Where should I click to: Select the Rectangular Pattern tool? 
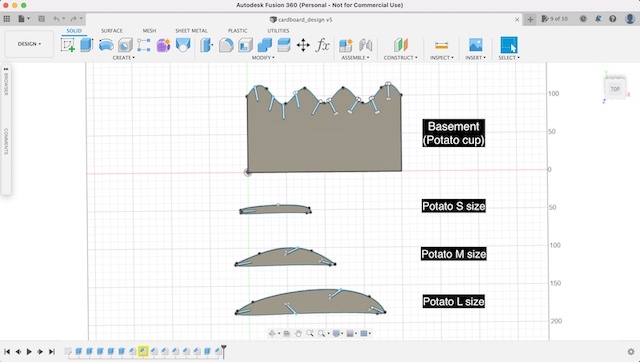pos(144,45)
